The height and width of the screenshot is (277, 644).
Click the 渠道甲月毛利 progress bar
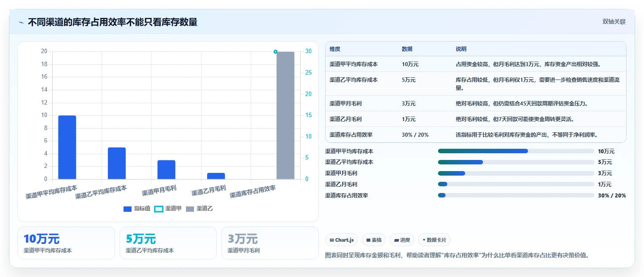click(x=516, y=173)
